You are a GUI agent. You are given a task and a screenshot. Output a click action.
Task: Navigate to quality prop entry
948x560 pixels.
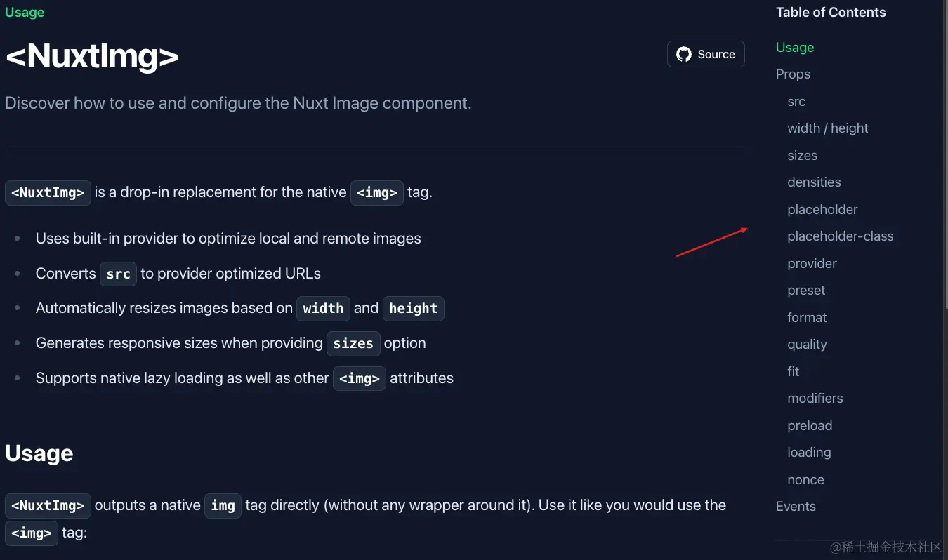click(x=807, y=345)
